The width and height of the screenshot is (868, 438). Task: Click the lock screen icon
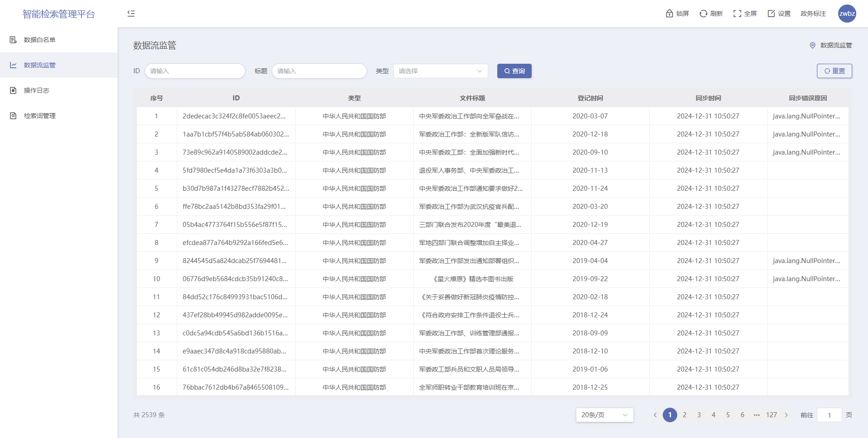(x=670, y=14)
